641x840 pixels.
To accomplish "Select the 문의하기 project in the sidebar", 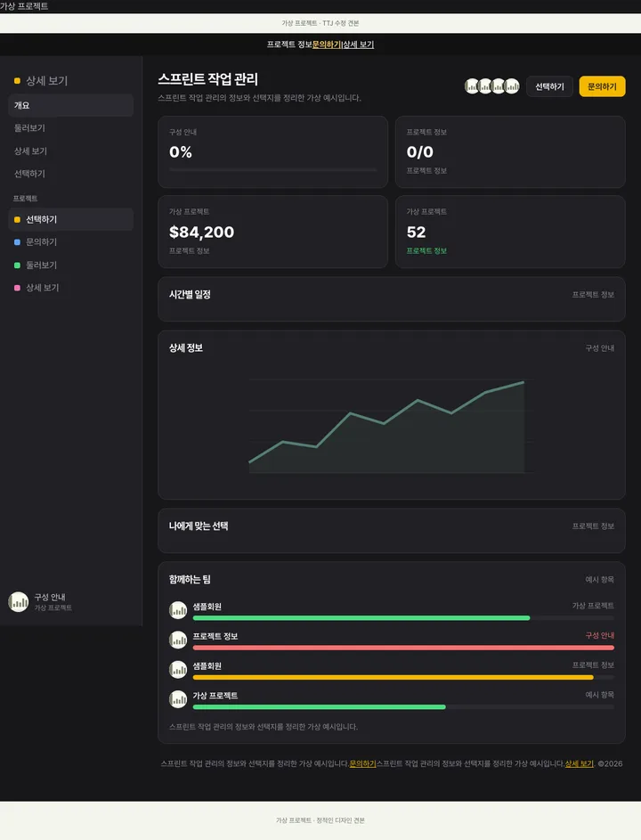I will 70,242.
